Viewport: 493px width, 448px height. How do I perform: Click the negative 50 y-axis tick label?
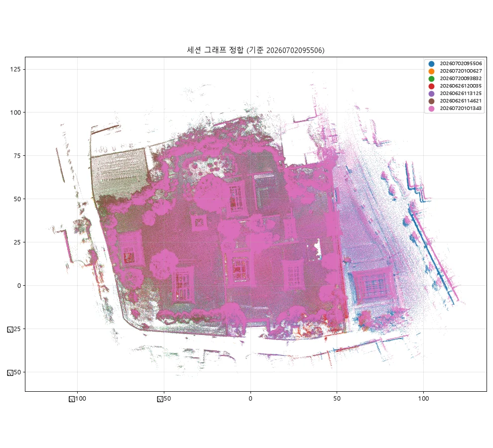click(14, 372)
